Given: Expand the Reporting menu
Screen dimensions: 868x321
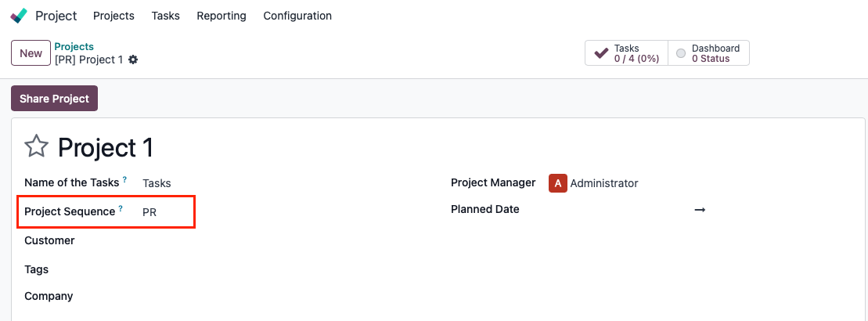Looking at the screenshot, I should (222, 16).
